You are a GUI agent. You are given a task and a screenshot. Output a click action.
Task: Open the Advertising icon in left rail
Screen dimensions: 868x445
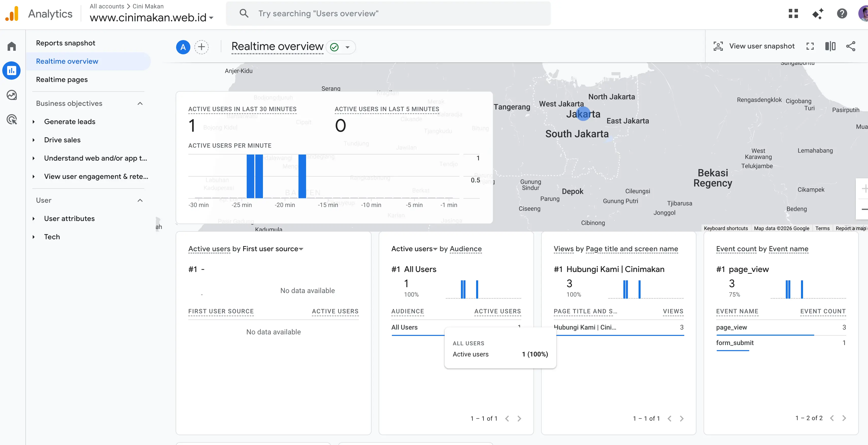point(12,119)
